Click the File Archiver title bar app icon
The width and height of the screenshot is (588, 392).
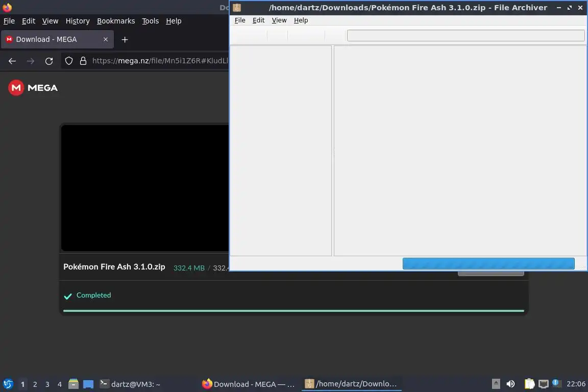(x=237, y=8)
